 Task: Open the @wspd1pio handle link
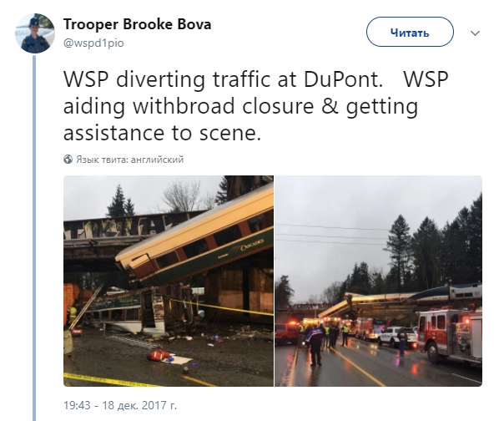[93, 43]
